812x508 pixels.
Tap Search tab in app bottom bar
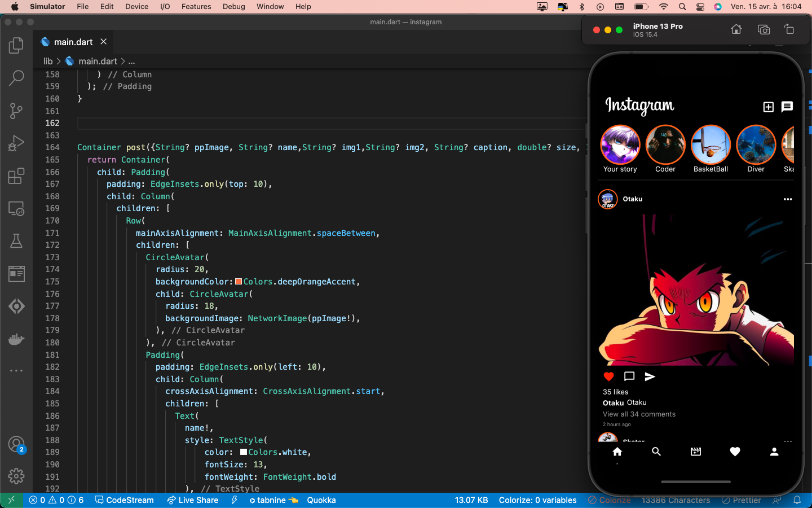[656, 452]
